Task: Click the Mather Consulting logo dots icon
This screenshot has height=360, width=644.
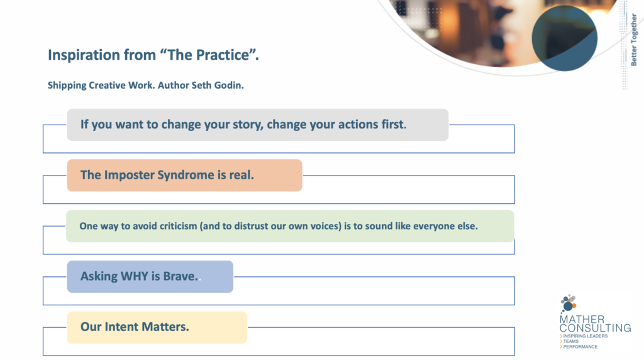Action: click(x=569, y=304)
